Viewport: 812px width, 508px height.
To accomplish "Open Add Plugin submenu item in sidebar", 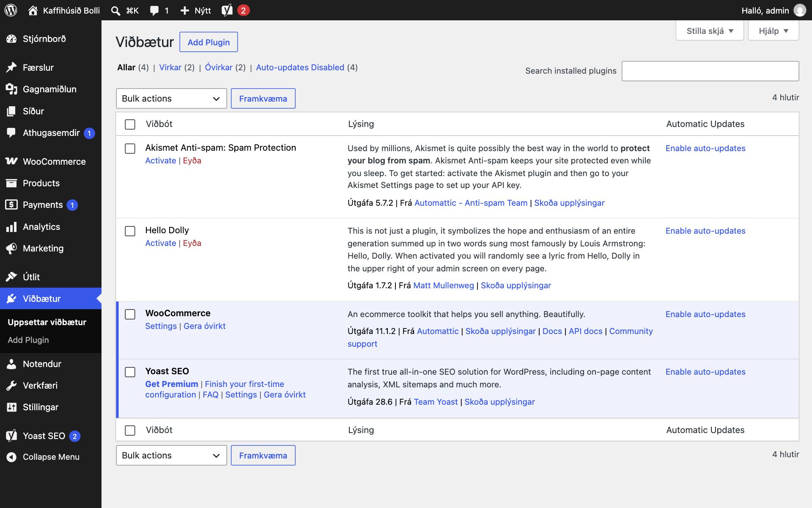I will pos(28,340).
